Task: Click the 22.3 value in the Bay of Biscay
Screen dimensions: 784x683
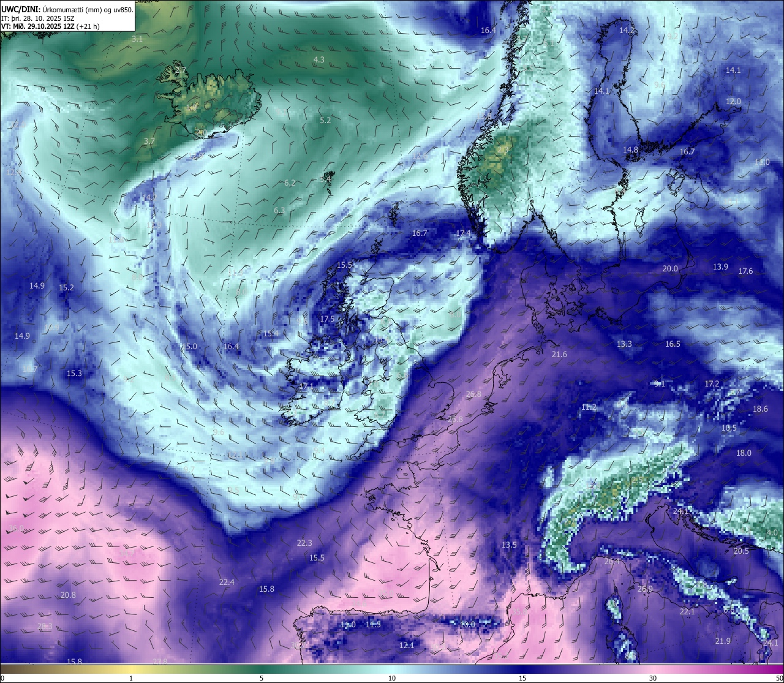Action: (304, 543)
